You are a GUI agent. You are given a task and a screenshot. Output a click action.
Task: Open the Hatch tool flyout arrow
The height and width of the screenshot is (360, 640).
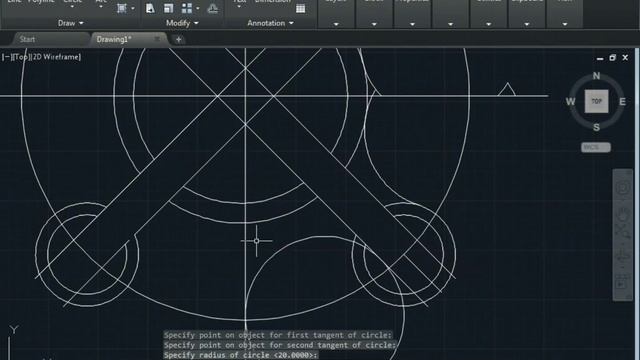[133, 9]
